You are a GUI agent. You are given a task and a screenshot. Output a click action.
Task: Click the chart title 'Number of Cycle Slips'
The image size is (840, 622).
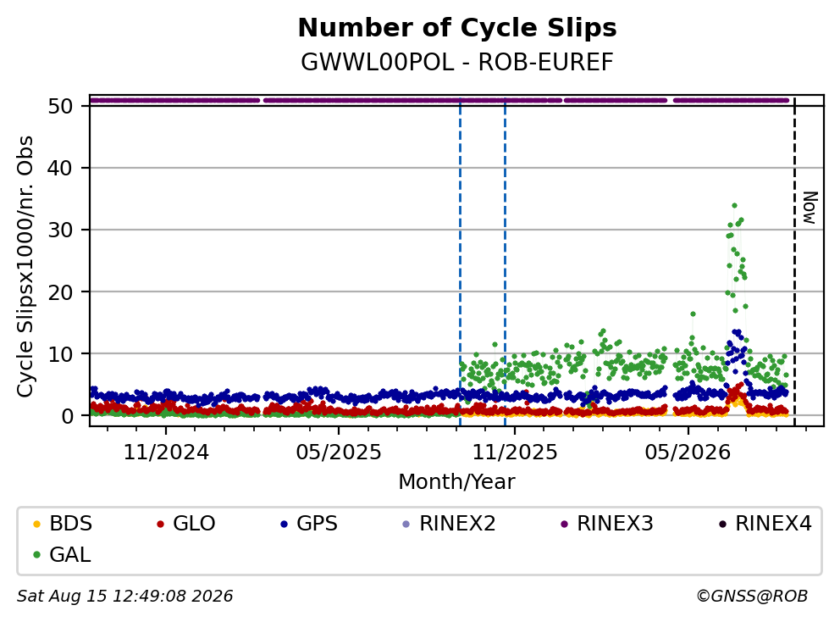[457, 28]
